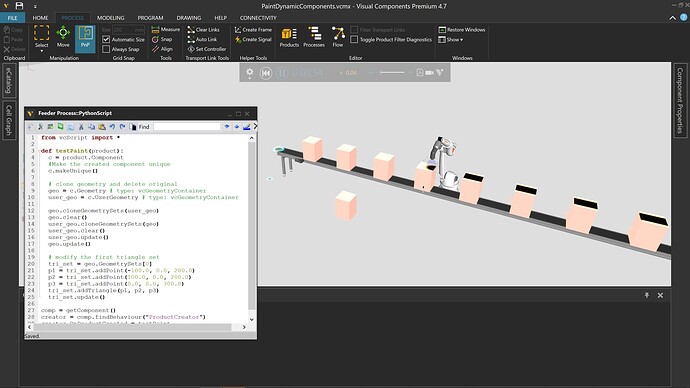Switch to the DRAWING tab
The image size is (690, 388).
(x=189, y=18)
